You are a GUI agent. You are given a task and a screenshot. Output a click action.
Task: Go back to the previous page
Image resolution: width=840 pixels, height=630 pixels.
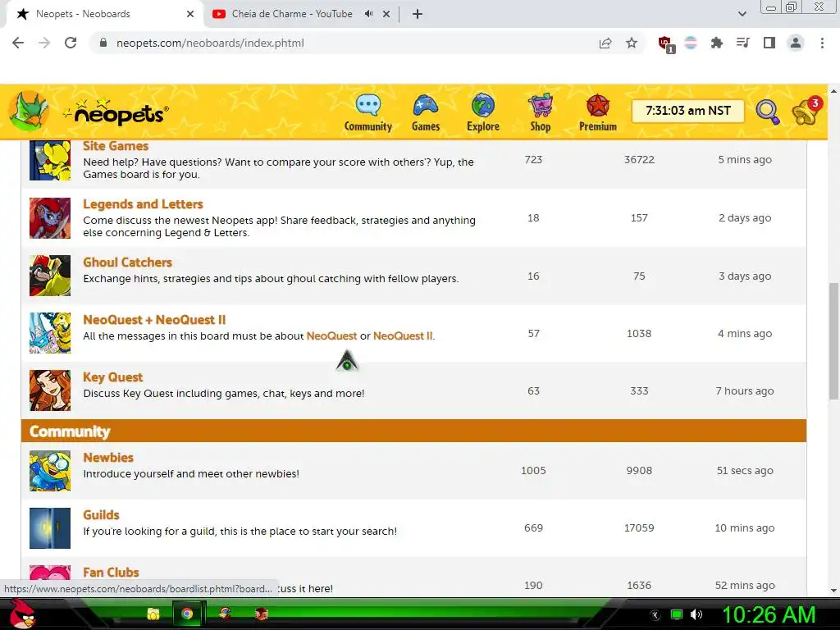tap(18, 43)
